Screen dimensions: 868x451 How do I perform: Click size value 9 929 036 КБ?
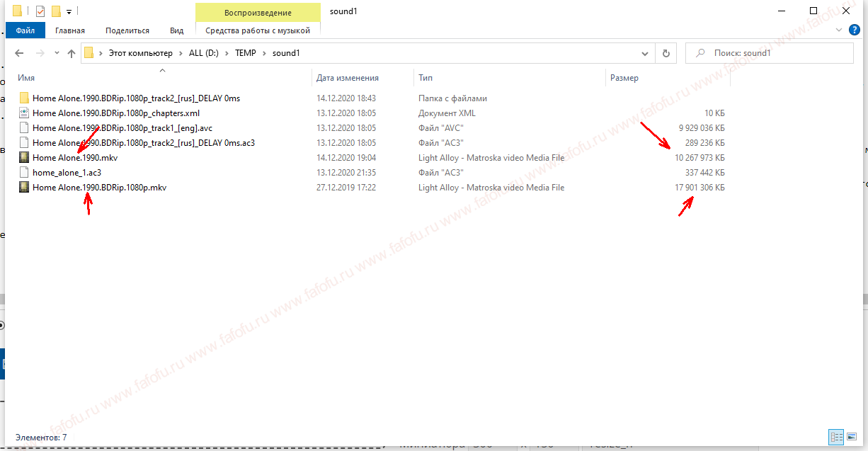click(702, 128)
